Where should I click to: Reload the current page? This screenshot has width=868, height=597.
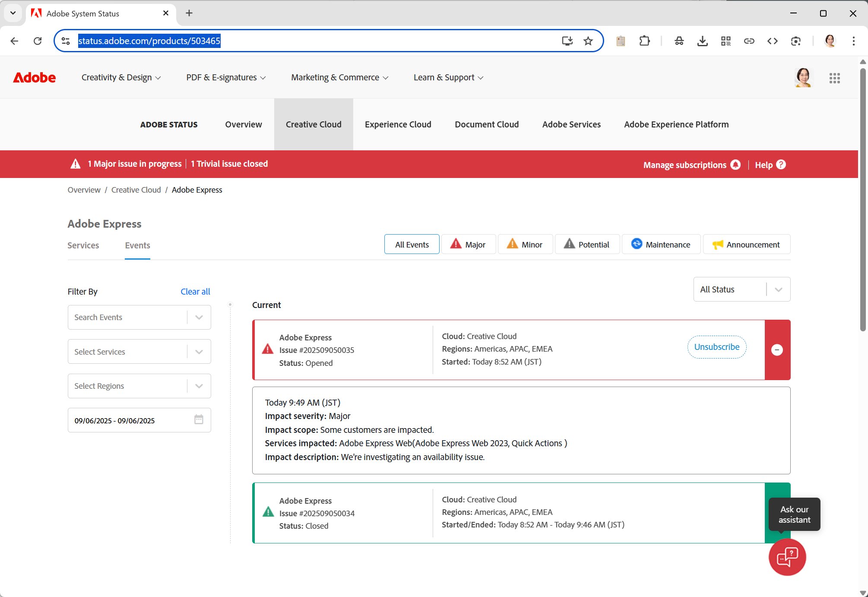click(x=38, y=41)
